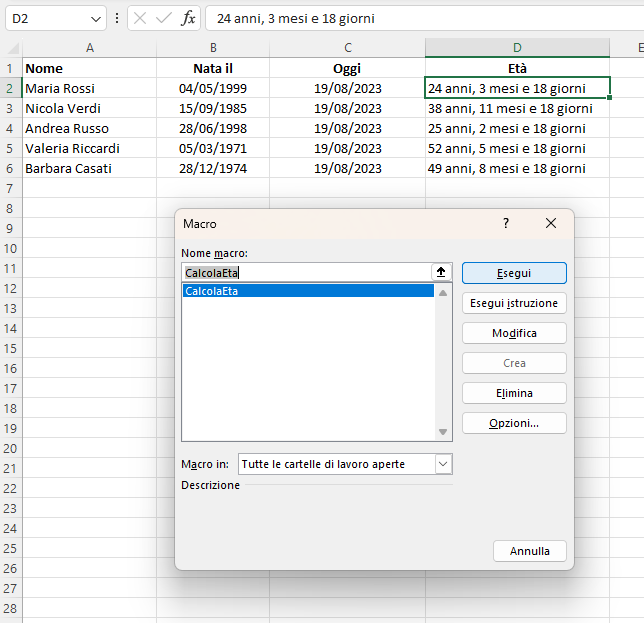Screen dimensions: 644x623
Task: Click the 'Nome' header cell
Action: 90,69
